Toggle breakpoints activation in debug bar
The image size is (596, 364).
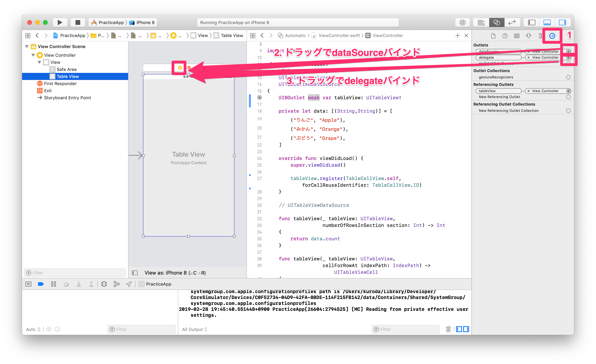[x=41, y=284]
